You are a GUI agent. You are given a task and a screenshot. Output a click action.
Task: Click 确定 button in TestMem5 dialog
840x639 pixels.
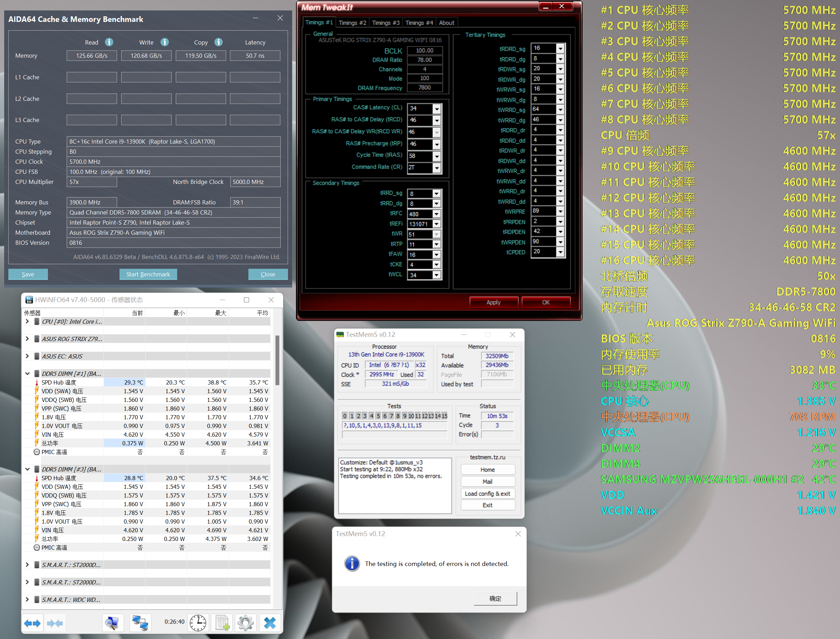pyautogui.click(x=495, y=598)
